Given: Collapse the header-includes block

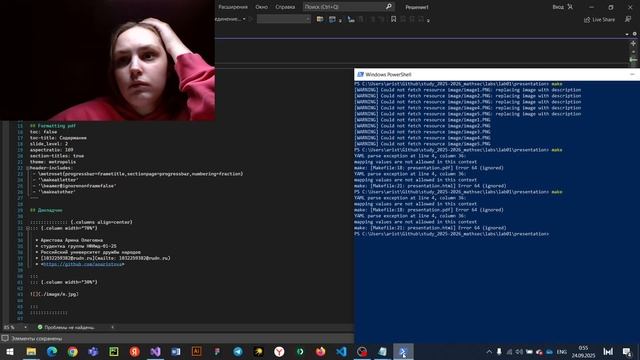Looking at the screenshot, I should [x=27, y=168].
